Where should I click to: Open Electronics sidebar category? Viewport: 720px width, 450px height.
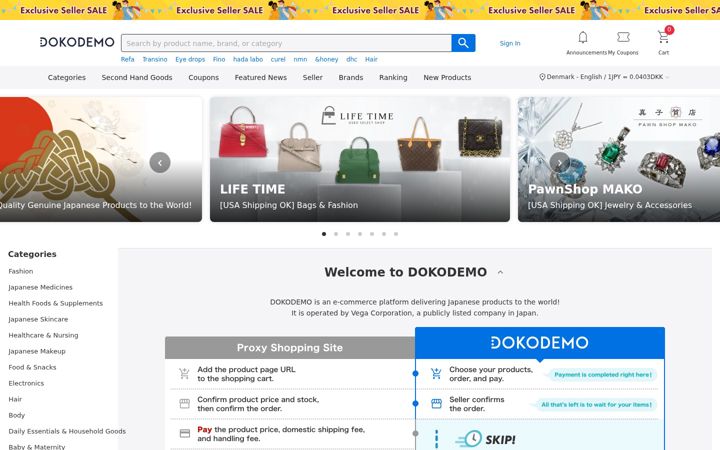point(26,383)
